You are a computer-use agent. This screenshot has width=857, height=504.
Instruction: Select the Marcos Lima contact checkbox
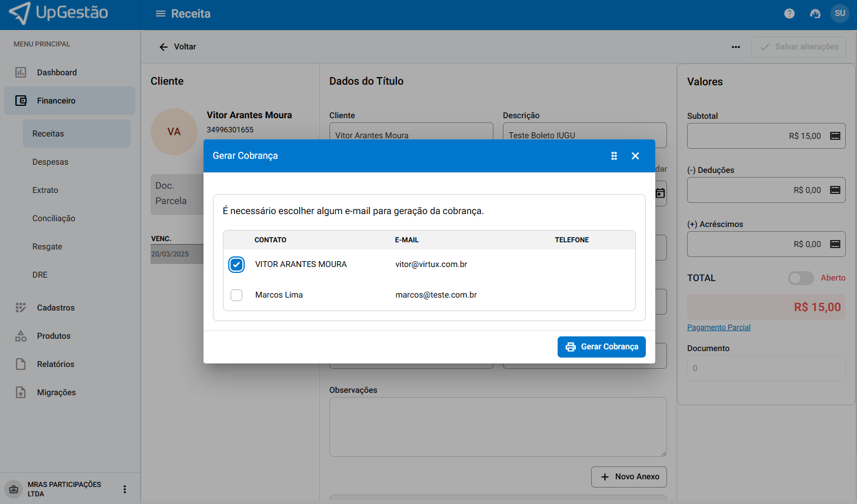tap(236, 295)
